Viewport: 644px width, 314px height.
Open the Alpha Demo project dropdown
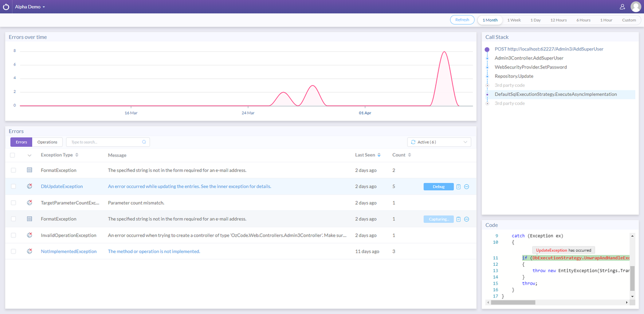click(30, 6)
